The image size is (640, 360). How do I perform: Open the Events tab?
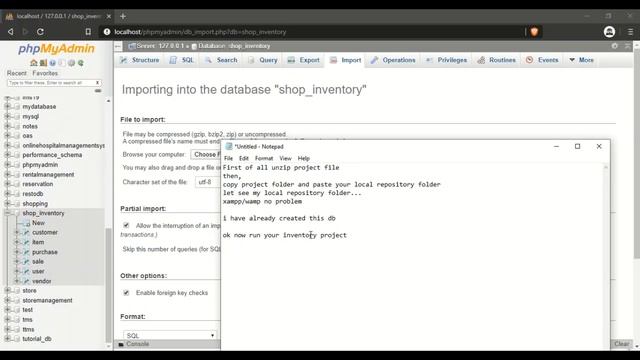pyautogui.click(x=542, y=60)
